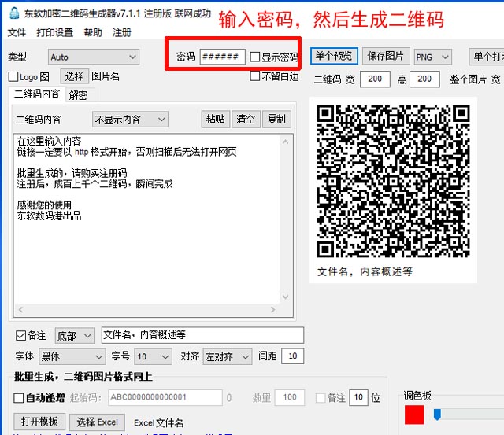
Task: Click the 数量 100 field
Action: coord(290,397)
